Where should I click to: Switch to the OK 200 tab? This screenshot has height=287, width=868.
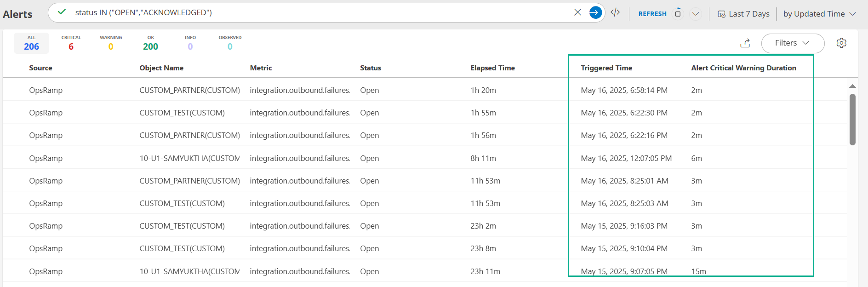point(150,43)
